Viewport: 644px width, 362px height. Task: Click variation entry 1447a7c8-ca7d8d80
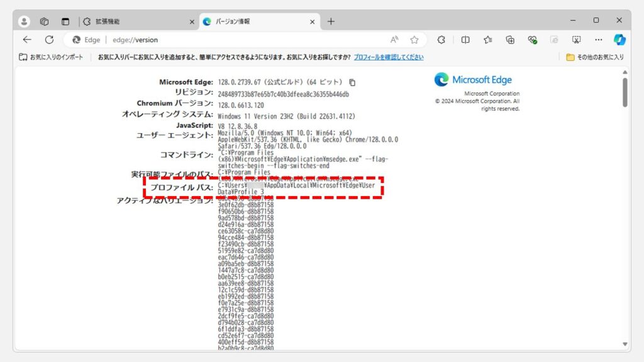246,270
